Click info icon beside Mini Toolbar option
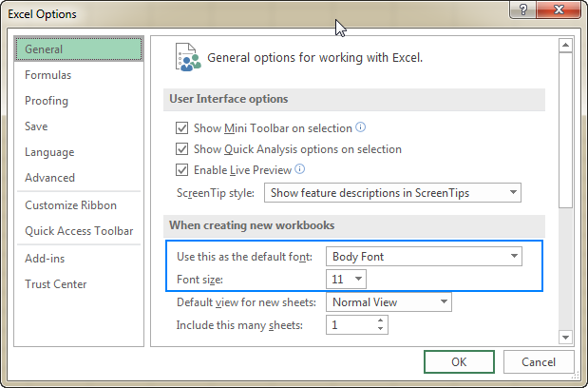588x388 pixels. (x=360, y=127)
